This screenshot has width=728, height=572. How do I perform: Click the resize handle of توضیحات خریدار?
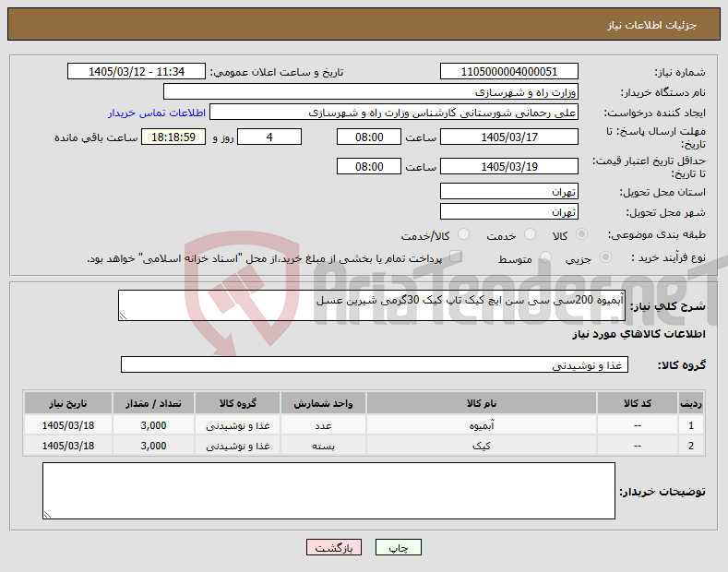point(47,515)
